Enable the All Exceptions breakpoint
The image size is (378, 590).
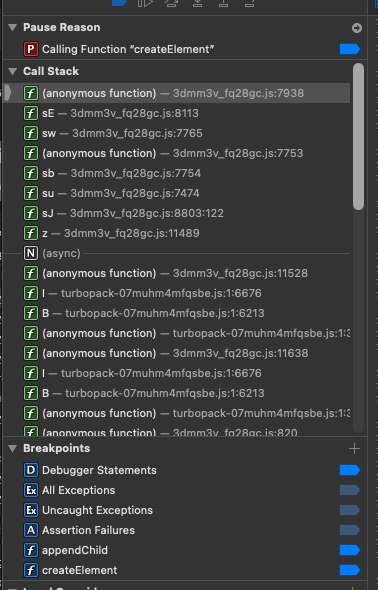coord(350,490)
